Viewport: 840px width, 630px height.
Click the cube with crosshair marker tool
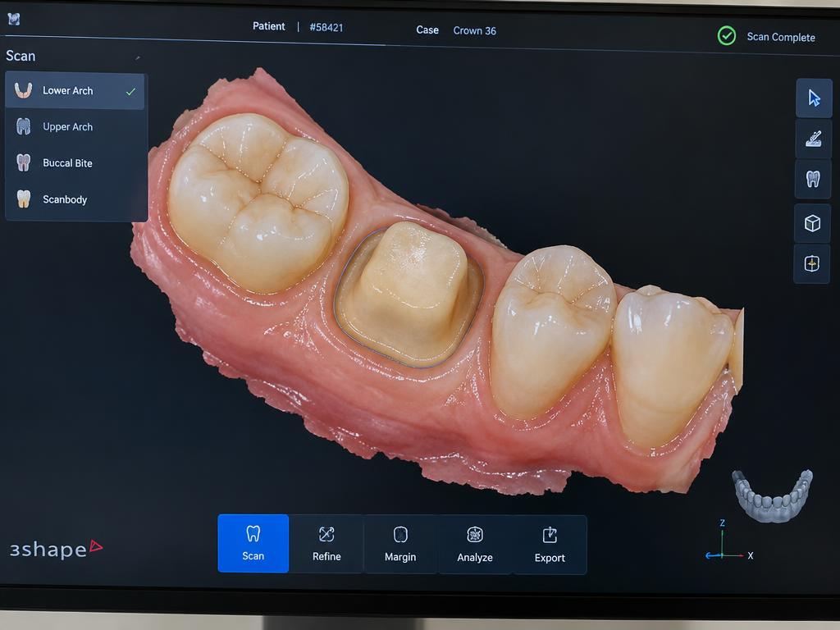(811, 263)
